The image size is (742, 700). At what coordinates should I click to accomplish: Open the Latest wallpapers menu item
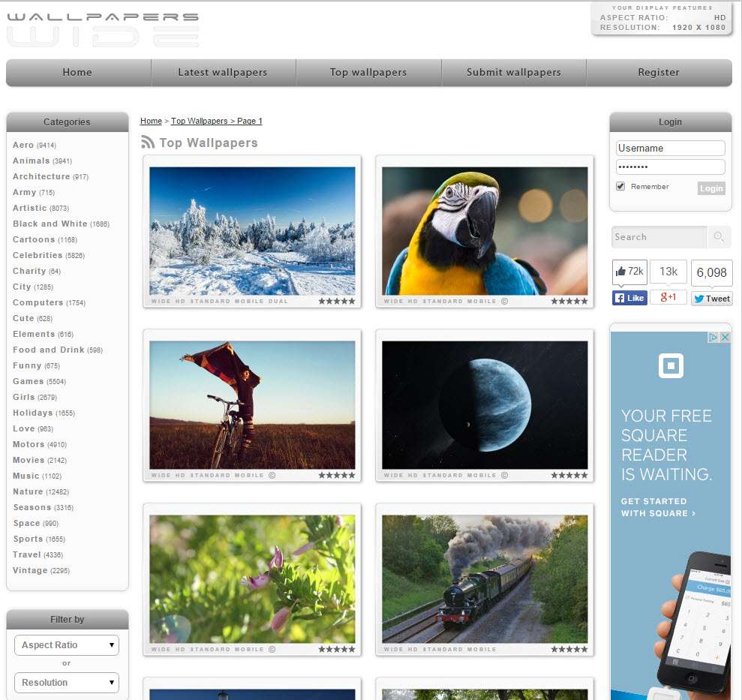pos(223,72)
